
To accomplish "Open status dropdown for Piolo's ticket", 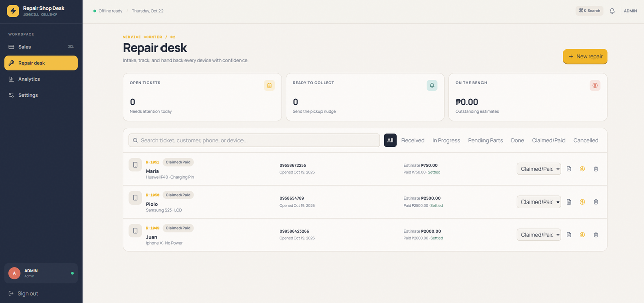I will 539,202.
